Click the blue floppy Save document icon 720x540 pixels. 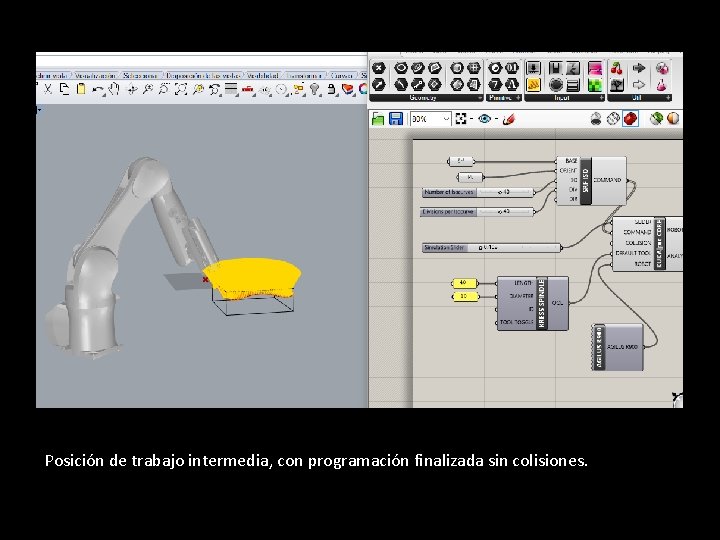395,119
